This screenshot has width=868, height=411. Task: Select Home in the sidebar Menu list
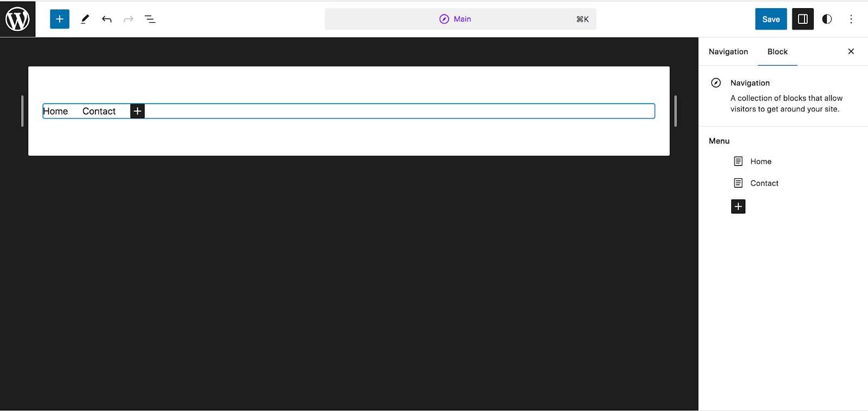761,161
